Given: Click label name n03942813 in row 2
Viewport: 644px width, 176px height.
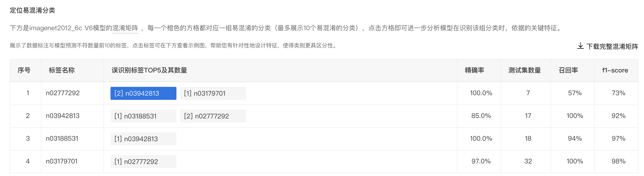Looking at the screenshot, I should point(62,116).
